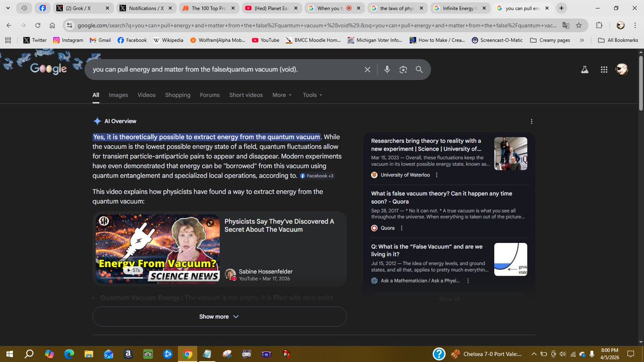Open a new browser tab
This screenshot has height=362, width=644.
[561, 8]
